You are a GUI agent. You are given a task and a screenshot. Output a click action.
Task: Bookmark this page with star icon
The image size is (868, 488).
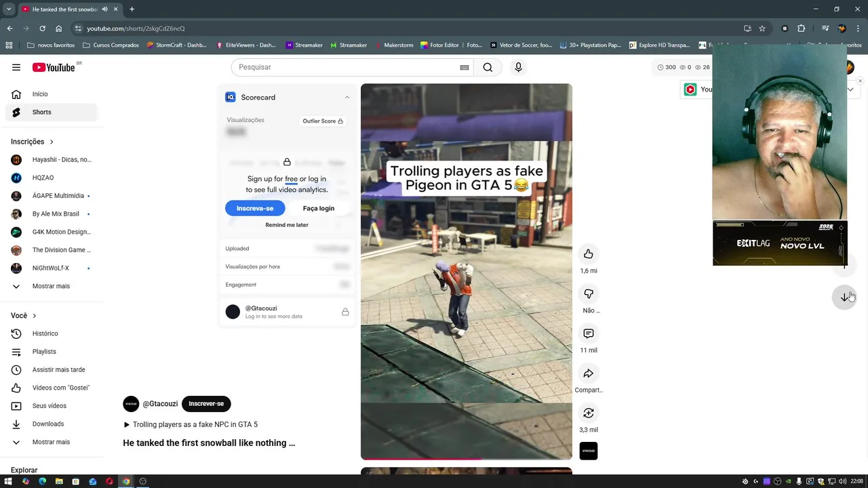(762, 28)
